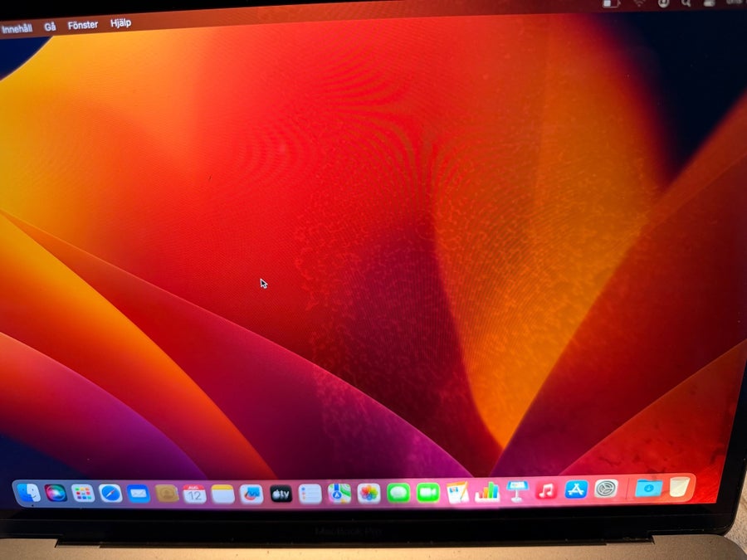Launch Keynote from the Dock
Viewport: 747px width, 560px height.
click(x=516, y=491)
